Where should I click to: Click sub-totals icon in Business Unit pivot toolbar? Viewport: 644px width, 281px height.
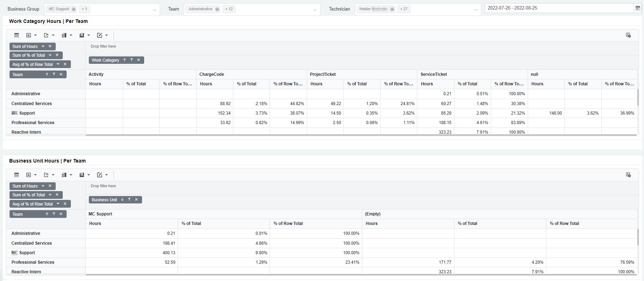tap(64, 175)
